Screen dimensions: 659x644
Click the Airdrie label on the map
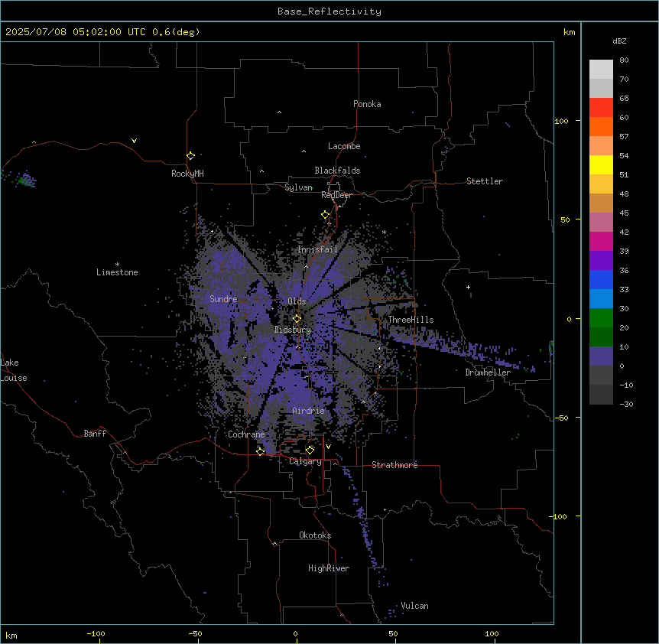[x=309, y=411]
